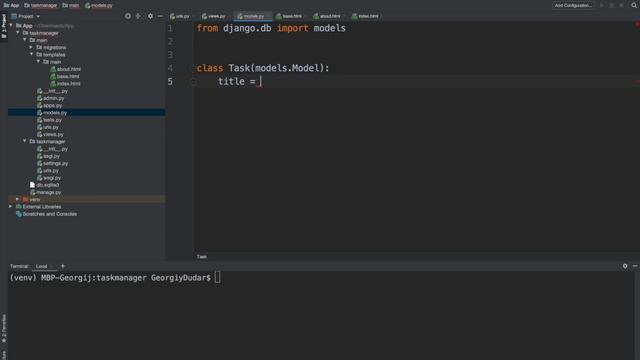Viewport: 640px width, 360px height.
Task: Select tests.py in project tree
Action: (52, 120)
